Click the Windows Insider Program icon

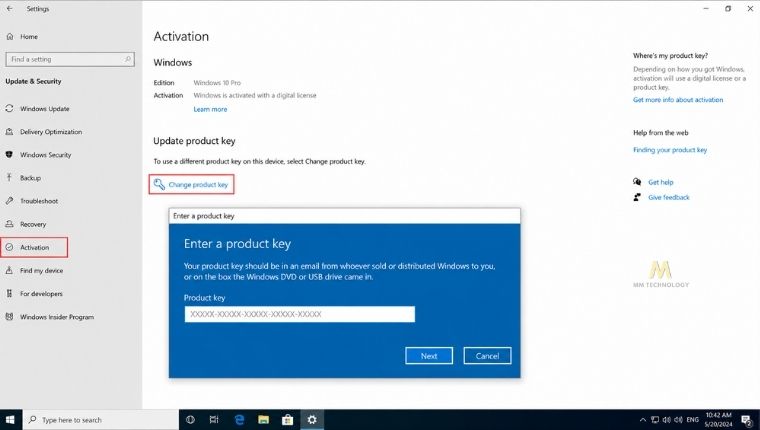coord(9,317)
